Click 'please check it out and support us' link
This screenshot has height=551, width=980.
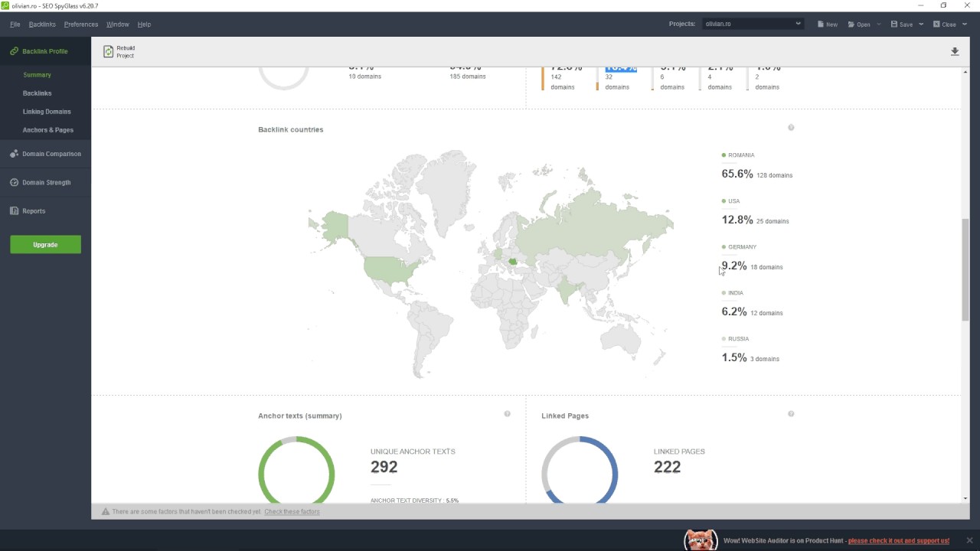pyautogui.click(x=898, y=541)
